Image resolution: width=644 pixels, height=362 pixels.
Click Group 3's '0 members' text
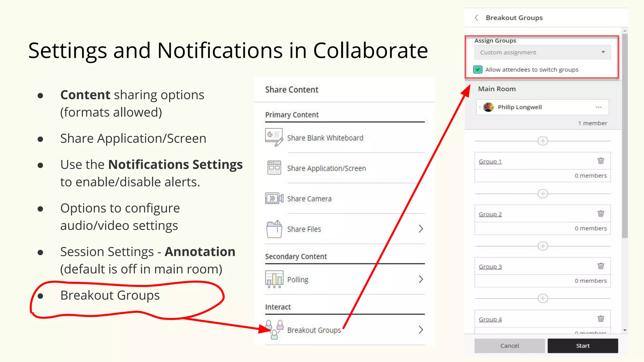[591, 281]
